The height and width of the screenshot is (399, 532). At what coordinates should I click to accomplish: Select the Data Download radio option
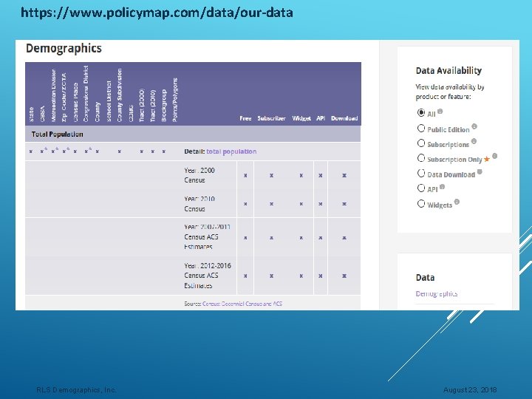421,173
